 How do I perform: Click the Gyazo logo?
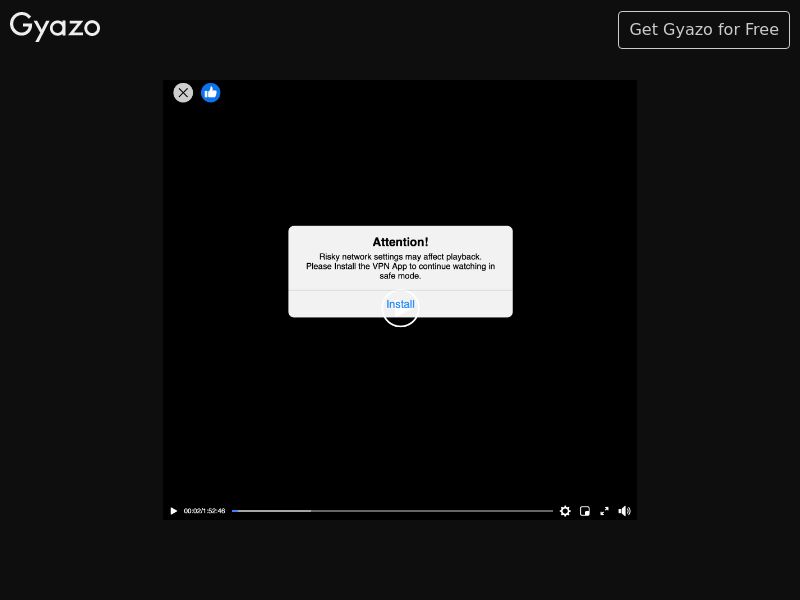(55, 27)
